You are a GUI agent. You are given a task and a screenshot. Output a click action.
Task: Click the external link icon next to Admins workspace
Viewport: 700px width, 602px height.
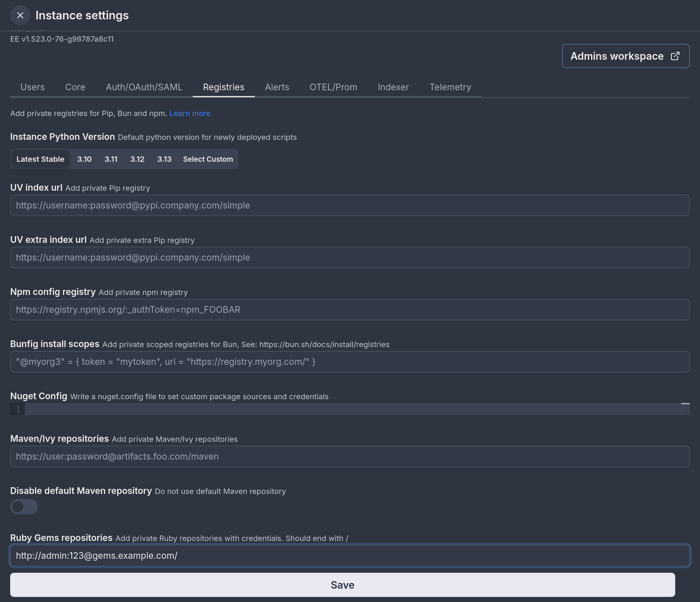[x=675, y=56]
